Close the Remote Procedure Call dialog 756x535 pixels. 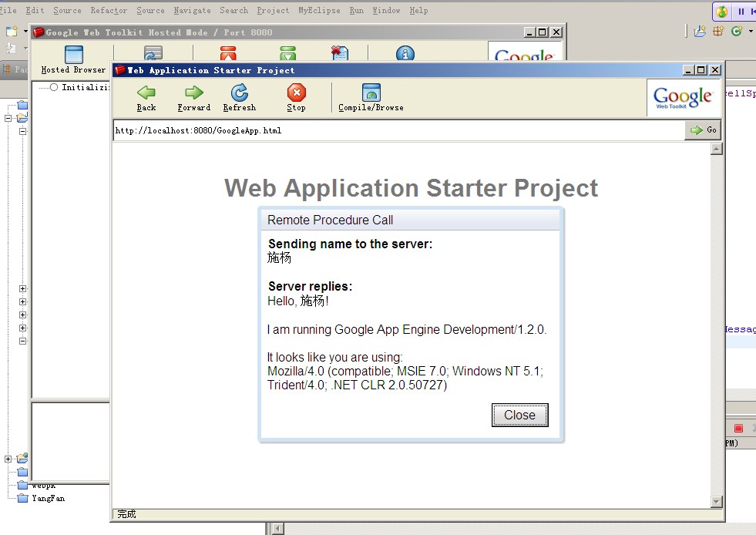(519, 415)
